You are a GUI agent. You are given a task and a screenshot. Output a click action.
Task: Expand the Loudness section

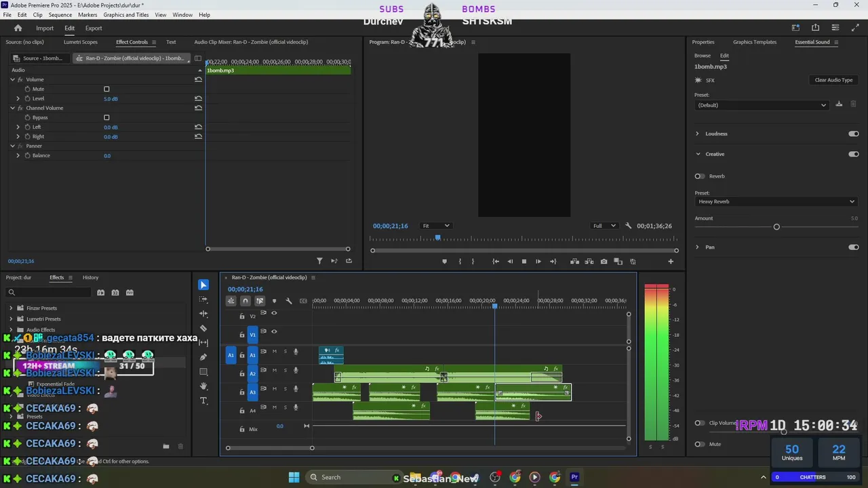tap(697, 134)
